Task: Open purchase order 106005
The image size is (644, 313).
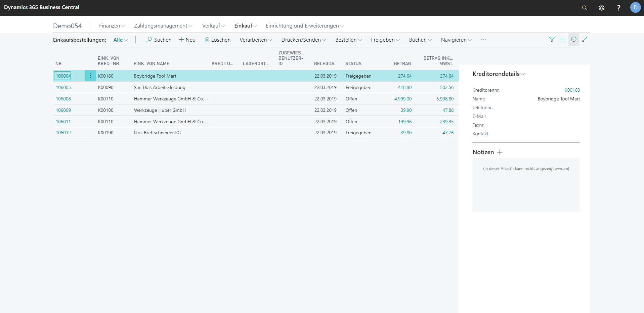Action: coord(63,87)
